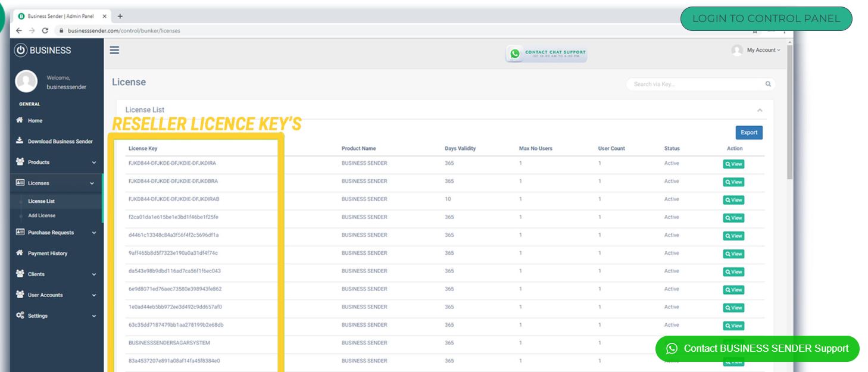Close the Business Sender Admin Panel tab
The height and width of the screenshot is (372, 868).
pos(105,16)
